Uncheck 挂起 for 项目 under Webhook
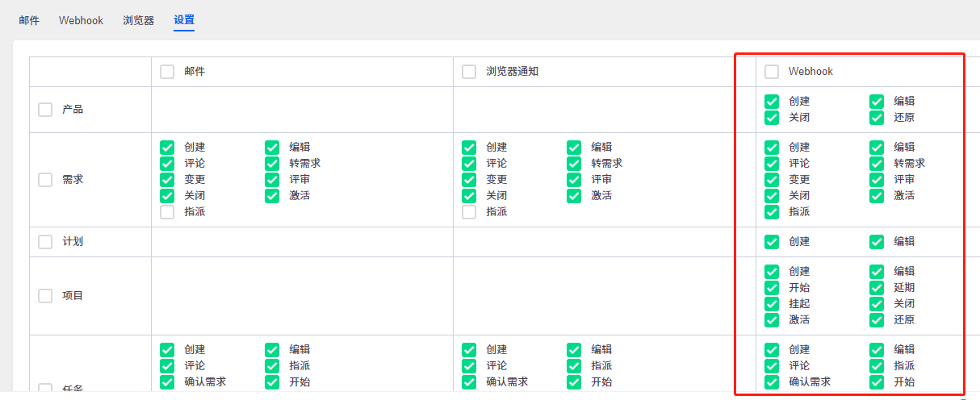The height and width of the screenshot is (400, 980). point(772,304)
